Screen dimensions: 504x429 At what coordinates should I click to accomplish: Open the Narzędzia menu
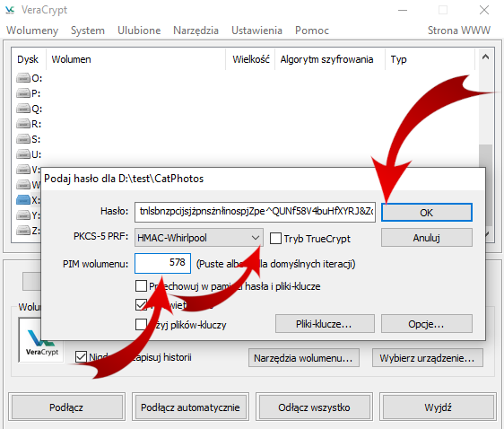click(196, 31)
